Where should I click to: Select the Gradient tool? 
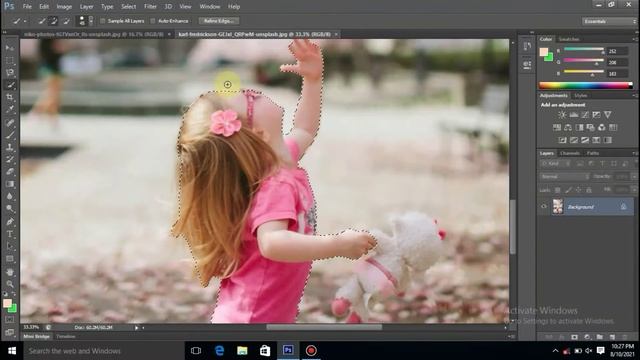[10, 184]
